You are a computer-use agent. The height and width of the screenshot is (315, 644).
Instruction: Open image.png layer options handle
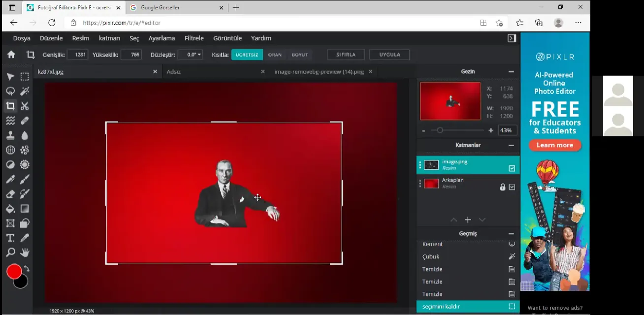pyautogui.click(x=420, y=165)
